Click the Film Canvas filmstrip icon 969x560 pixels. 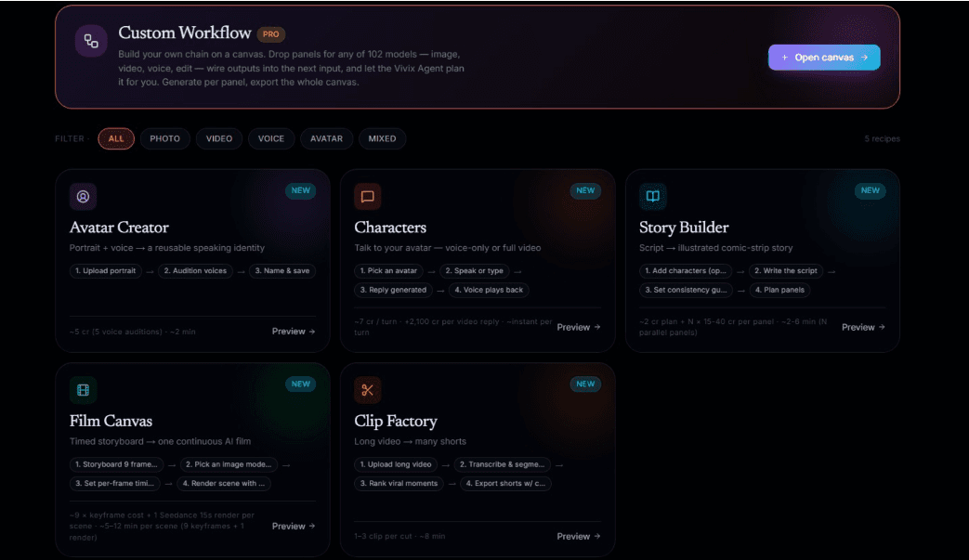point(83,390)
